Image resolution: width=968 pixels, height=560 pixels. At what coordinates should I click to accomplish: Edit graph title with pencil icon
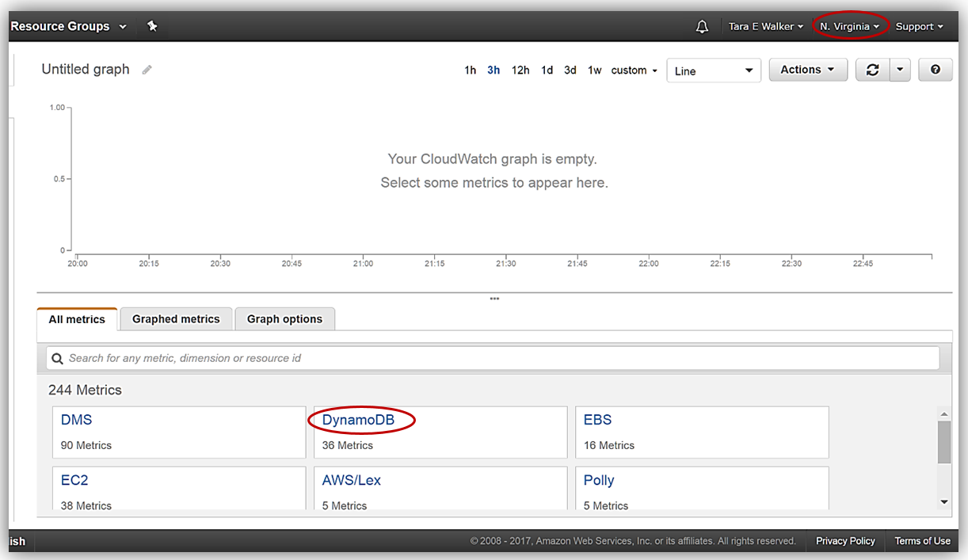point(147,70)
